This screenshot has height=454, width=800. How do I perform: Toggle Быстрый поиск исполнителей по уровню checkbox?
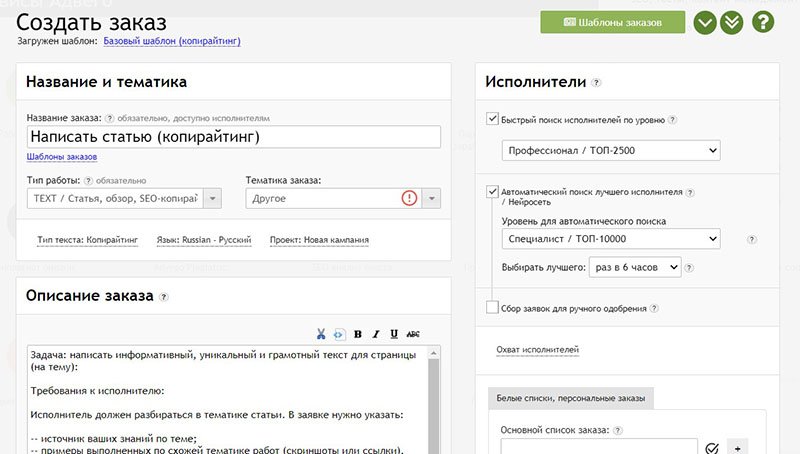492,119
